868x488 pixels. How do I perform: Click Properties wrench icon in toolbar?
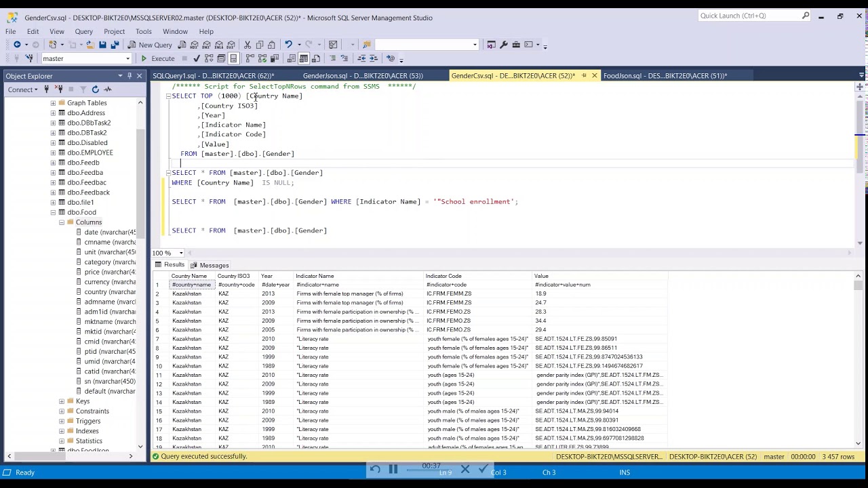(x=503, y=45)
